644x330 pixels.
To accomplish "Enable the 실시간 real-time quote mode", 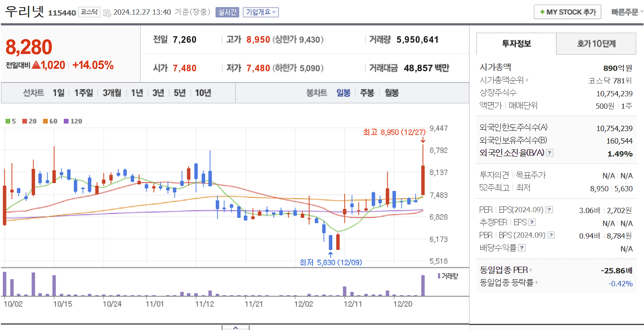I will tap(227, 12).
